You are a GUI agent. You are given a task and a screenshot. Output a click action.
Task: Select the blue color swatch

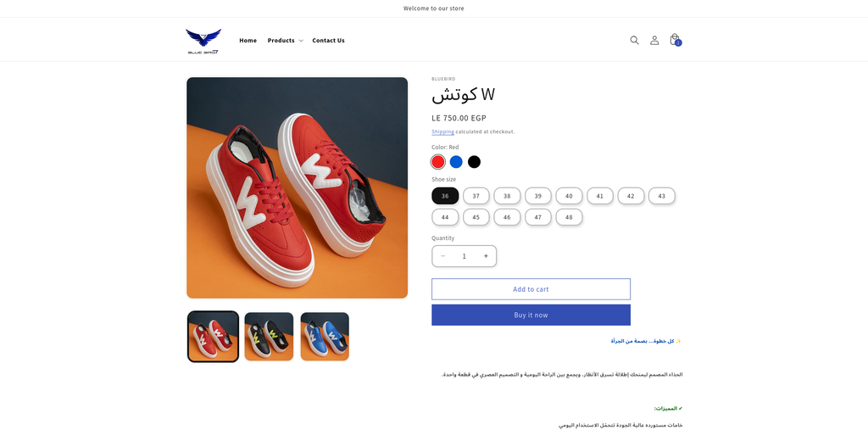pos(456,162)
